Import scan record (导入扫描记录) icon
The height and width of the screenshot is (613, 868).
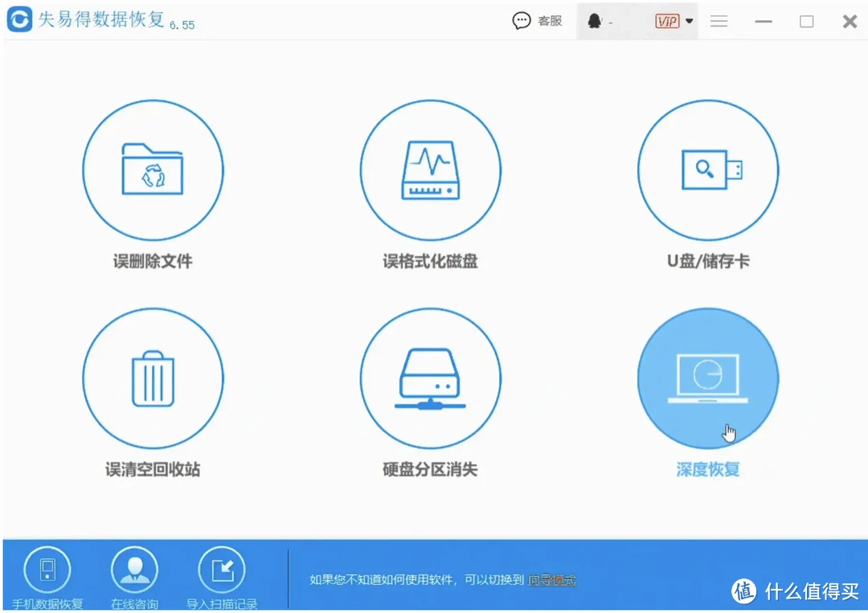[222, 570]
